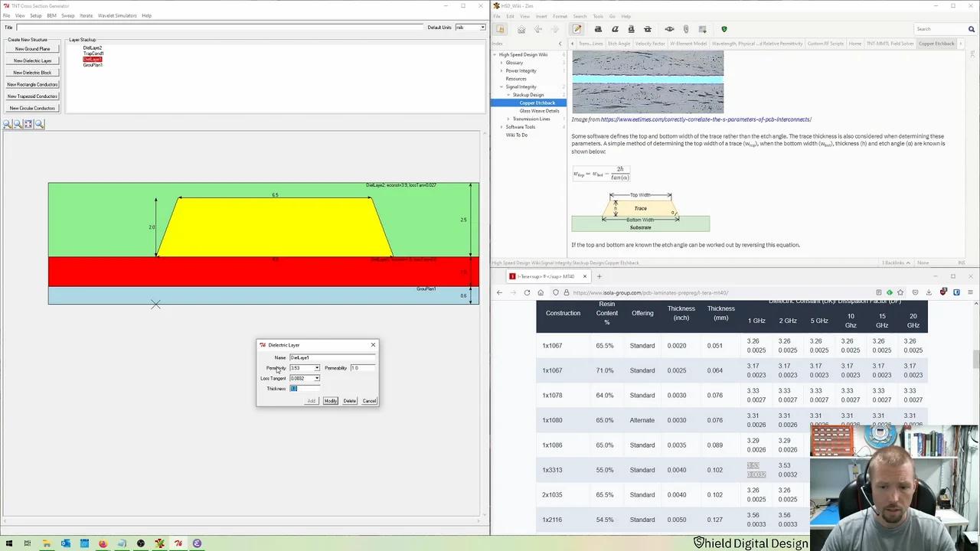Click Zim attach file paperclip icon

pyautogui.click(x=686, y=29)
